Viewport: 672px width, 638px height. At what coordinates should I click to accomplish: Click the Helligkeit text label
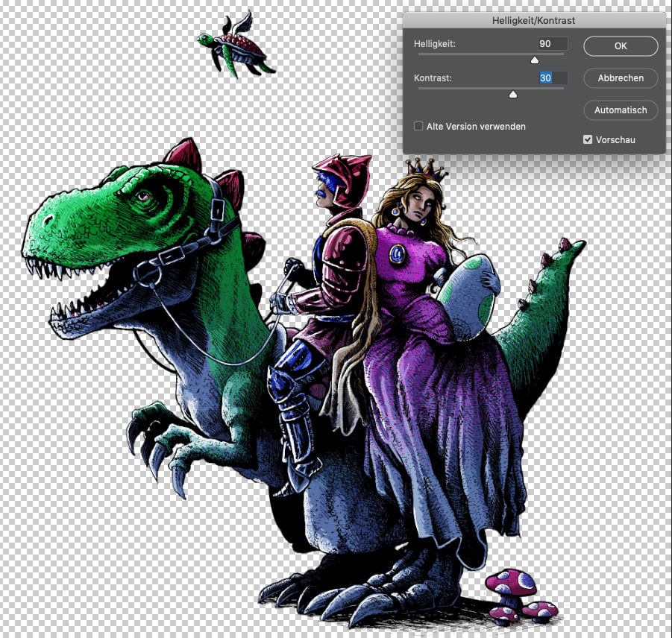(x=434, y=44)
